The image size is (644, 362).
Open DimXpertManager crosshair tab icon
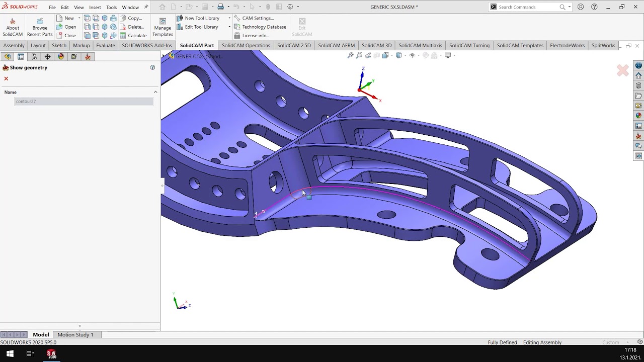[x=48, y=57]
